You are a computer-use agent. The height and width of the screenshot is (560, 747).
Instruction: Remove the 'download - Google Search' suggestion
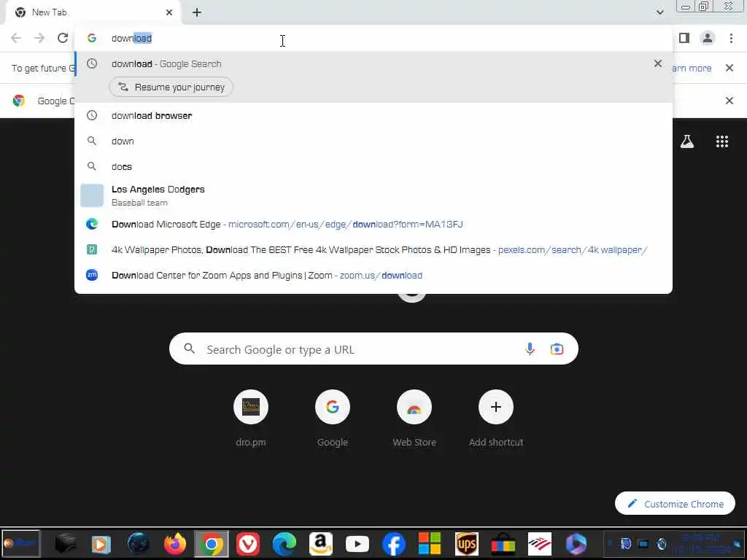(658, 63)
